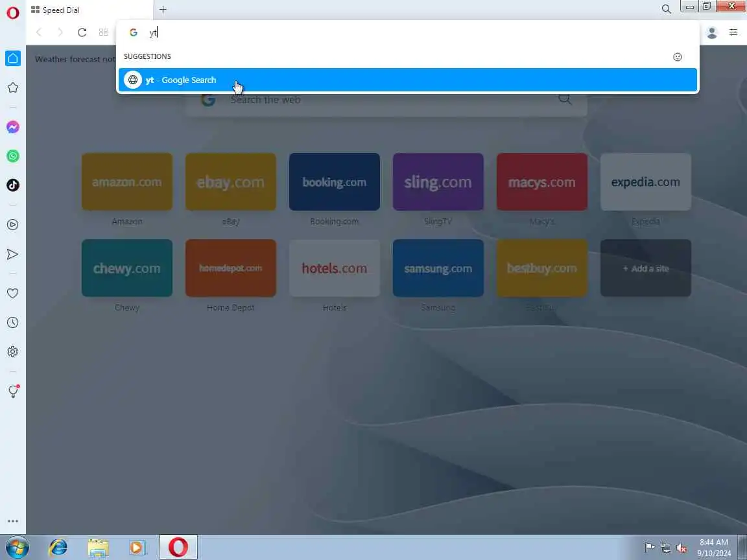Open Pinboards heart icon in sidebar
The height and width of the screenshot is (560, 747).
click(x=13, y=294)
